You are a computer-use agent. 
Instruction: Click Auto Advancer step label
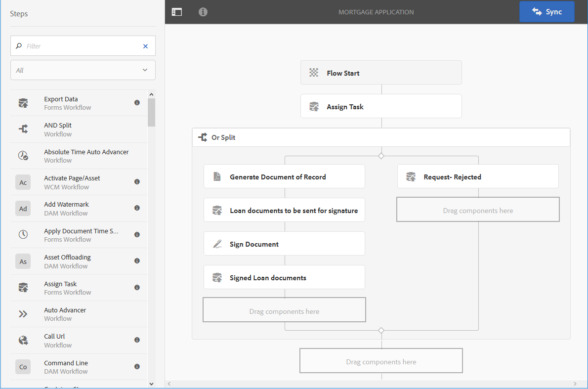65,310
